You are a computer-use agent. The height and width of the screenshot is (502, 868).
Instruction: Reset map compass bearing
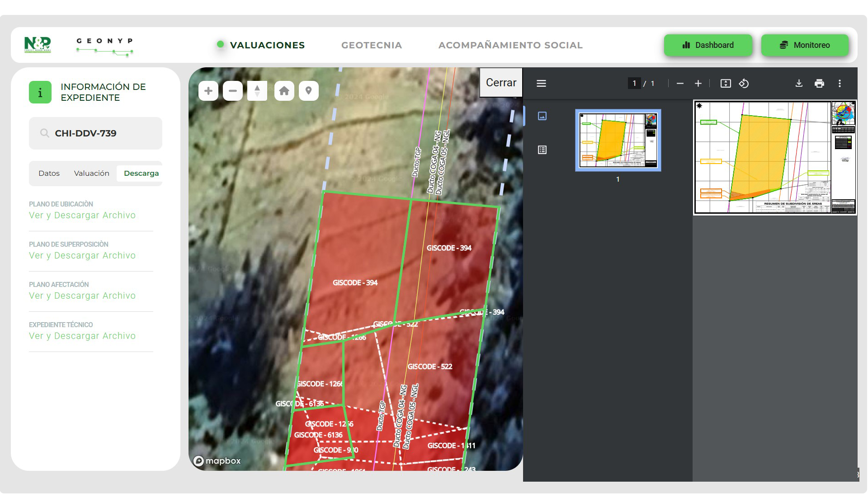[x=257, y=91]
